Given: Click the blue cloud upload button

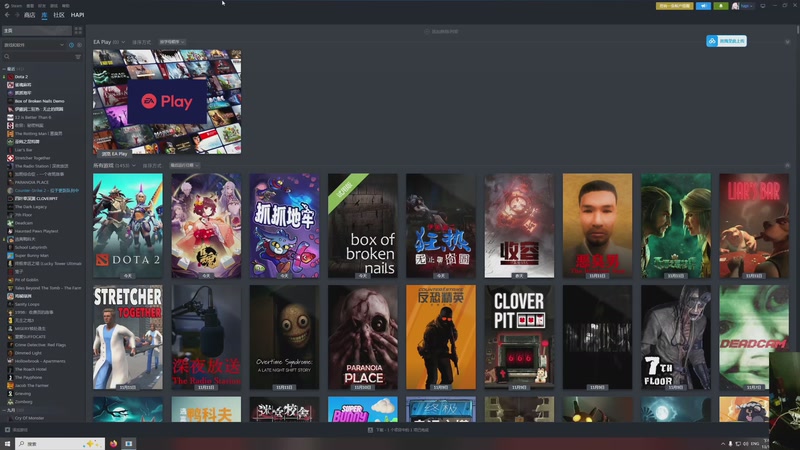Looking at the screenshot, I should pos(726,41).
